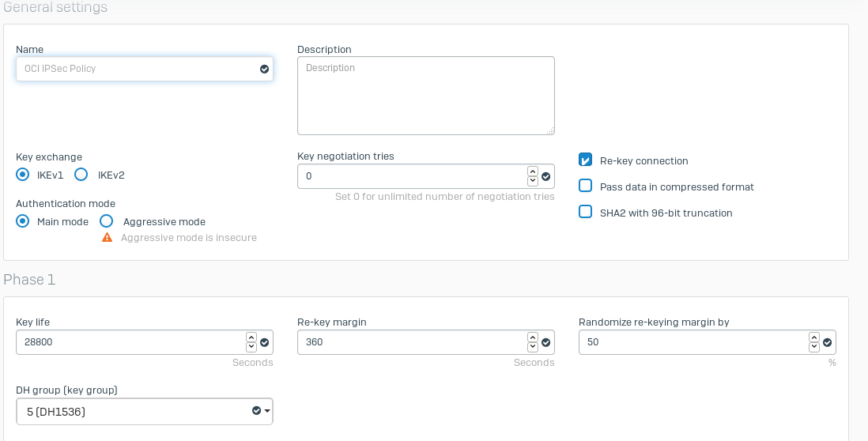
Task: Decrease Key negotiation tries with down arrow
Action: coord(533,181)
